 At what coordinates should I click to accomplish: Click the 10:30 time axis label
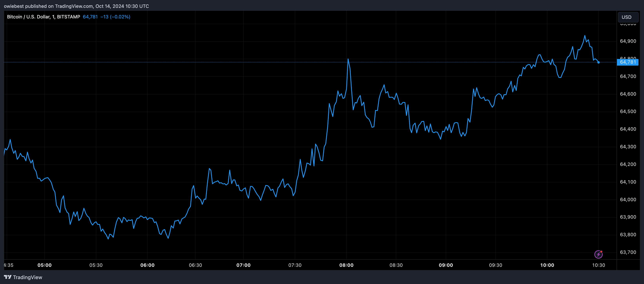point(599,265)
